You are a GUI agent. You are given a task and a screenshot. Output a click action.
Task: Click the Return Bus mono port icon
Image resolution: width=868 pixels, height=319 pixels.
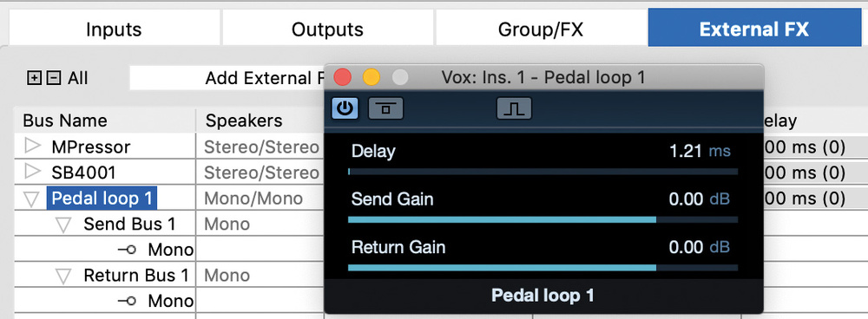tap(127, 302)
